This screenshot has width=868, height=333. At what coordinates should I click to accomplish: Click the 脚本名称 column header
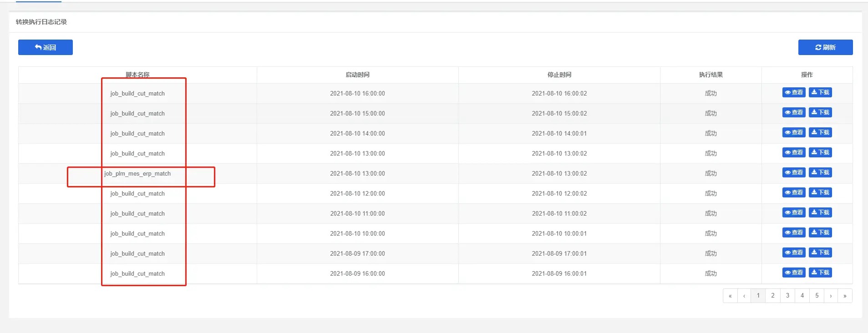pos(137,75)
